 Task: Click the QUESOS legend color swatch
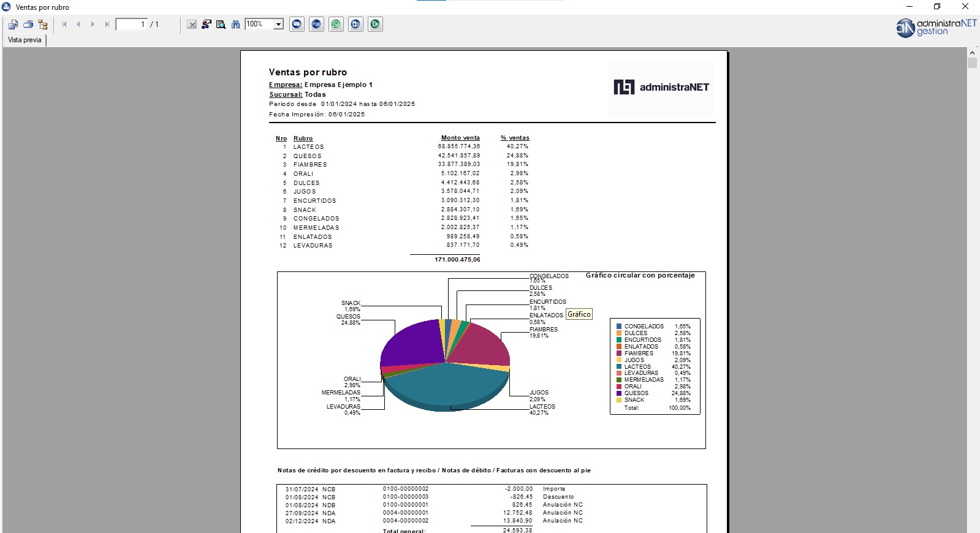coord(619,393)
